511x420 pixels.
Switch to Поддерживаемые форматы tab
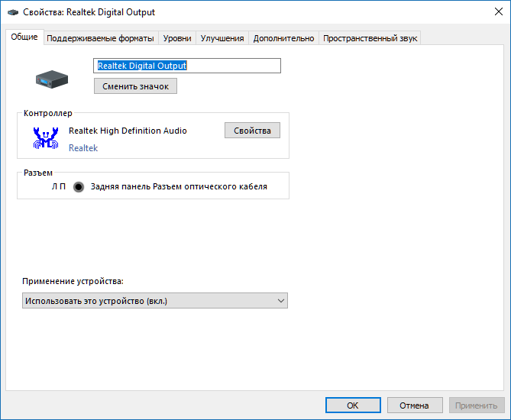(100, 38)
